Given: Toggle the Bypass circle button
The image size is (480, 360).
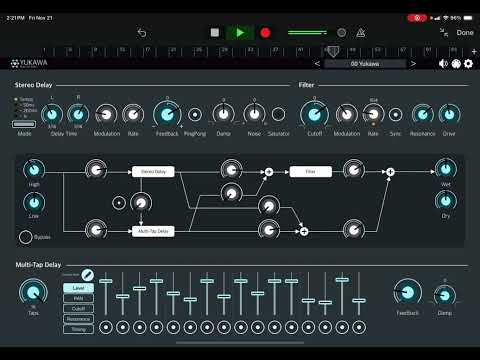Looking at the screenshot, I should point(25,237).
